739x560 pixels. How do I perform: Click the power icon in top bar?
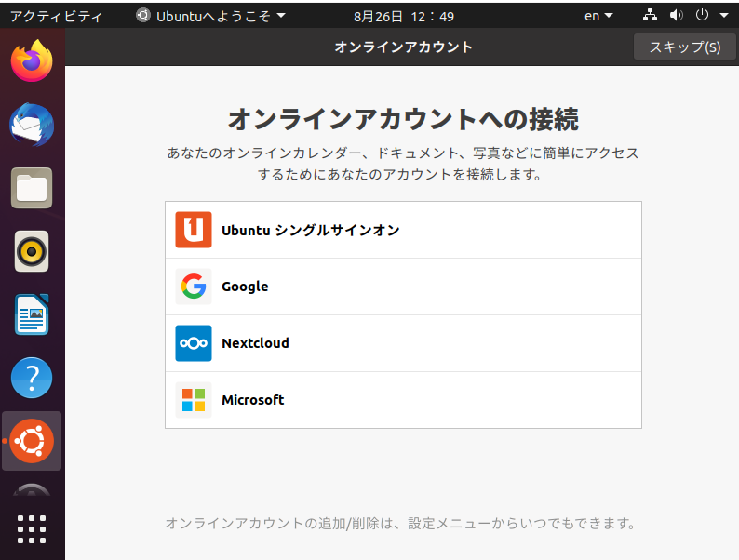pyautogui.click(x=702, y=16)
